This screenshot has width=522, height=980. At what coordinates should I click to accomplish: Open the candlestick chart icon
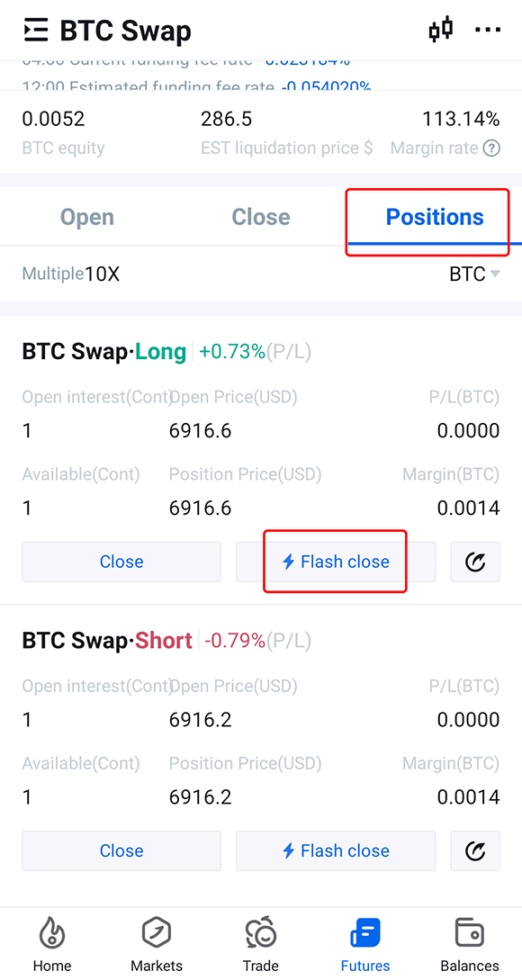tap(441, 30)
